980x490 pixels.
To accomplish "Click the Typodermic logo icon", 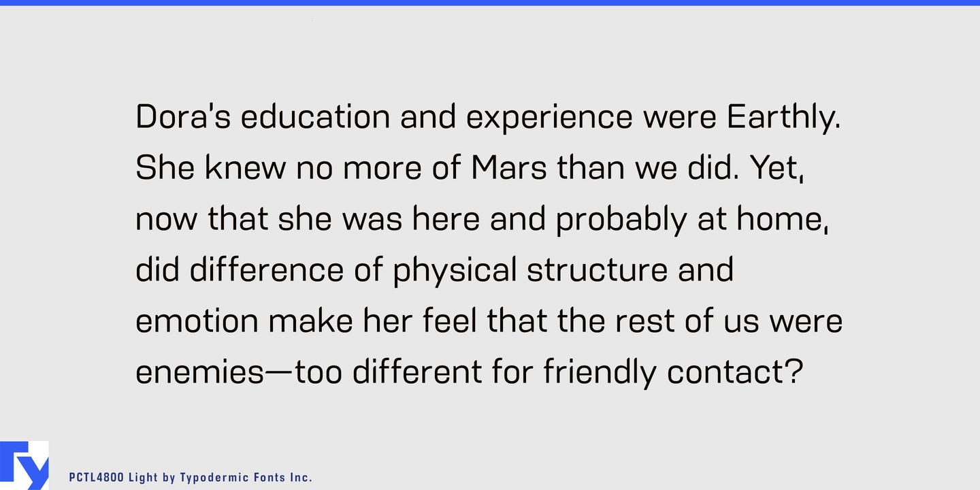I will coord(24,465).
